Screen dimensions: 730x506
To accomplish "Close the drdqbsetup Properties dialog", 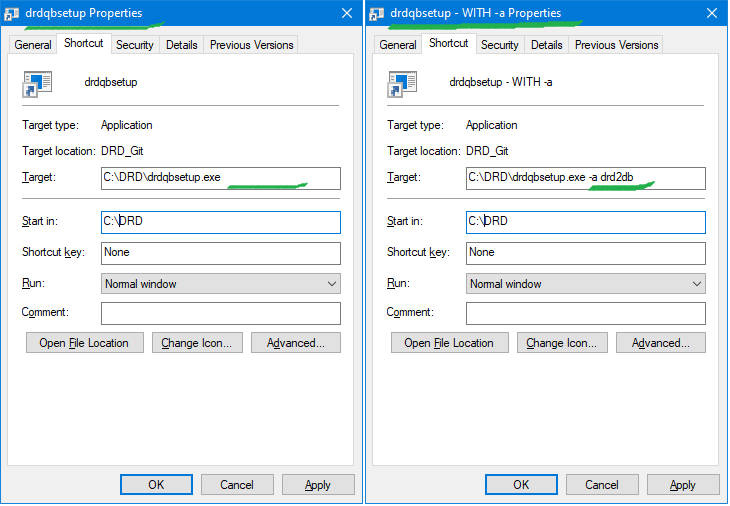I will (346, 13).
